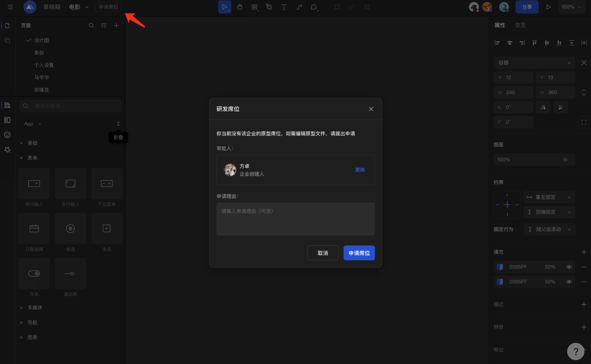Click 取消 in the dialog

pyautogui.click(x=323, y=253)
